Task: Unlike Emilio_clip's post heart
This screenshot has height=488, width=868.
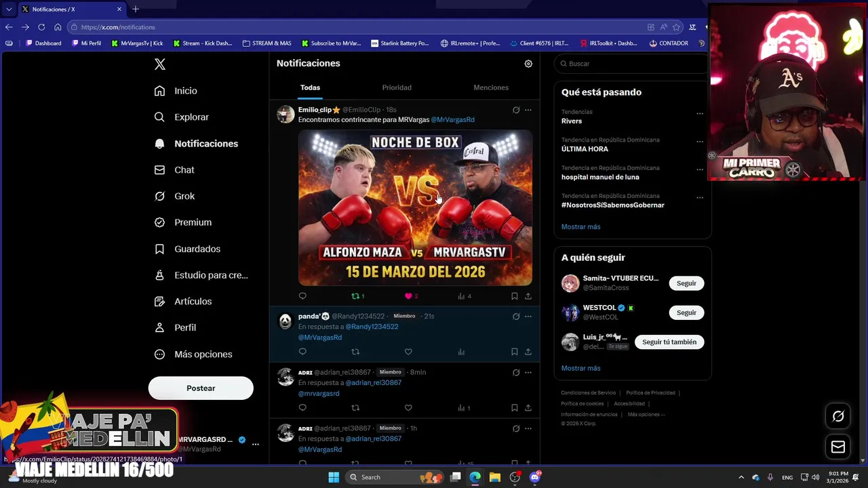Action: point(408,296)
